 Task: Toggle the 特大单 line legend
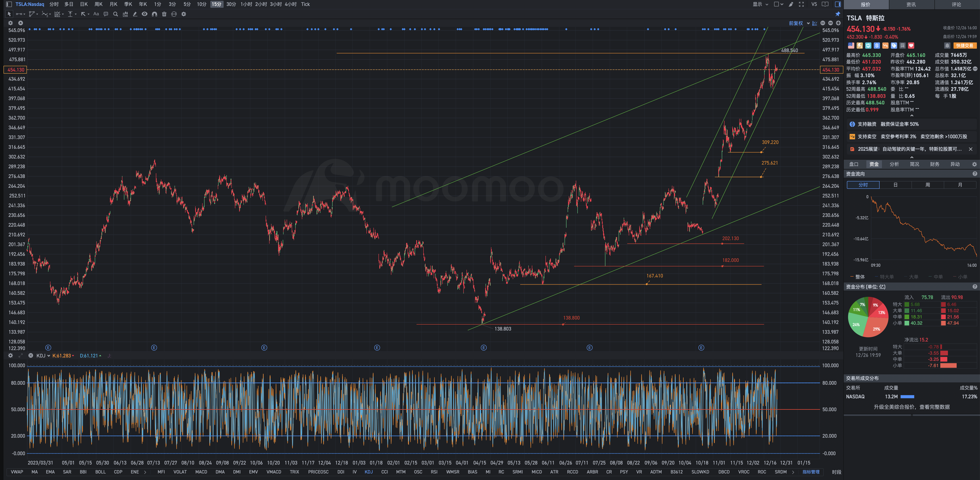[884, 277]
